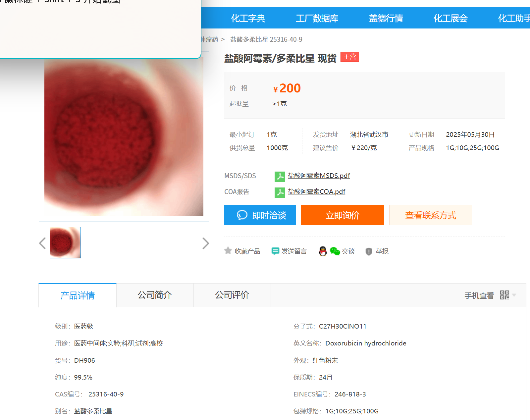Click the next thumbnail right arrow
This screenshot has height=420, width=530.
(x=206, y=243)
